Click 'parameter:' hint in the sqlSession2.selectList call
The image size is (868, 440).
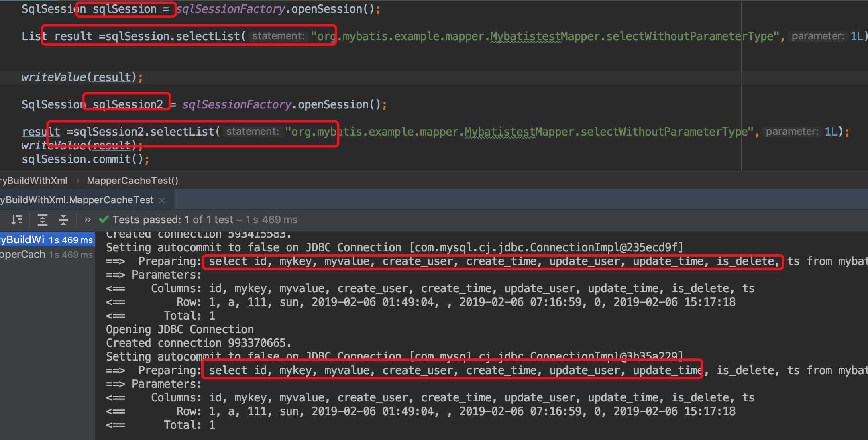click(792, 132)
